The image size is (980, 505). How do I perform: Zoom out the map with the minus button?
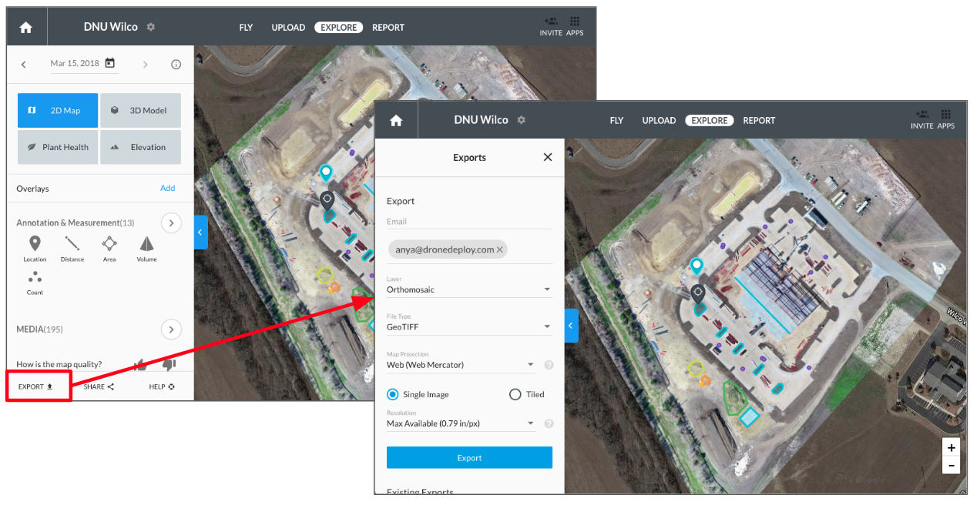pyautogui.click(x=951, y=466)
